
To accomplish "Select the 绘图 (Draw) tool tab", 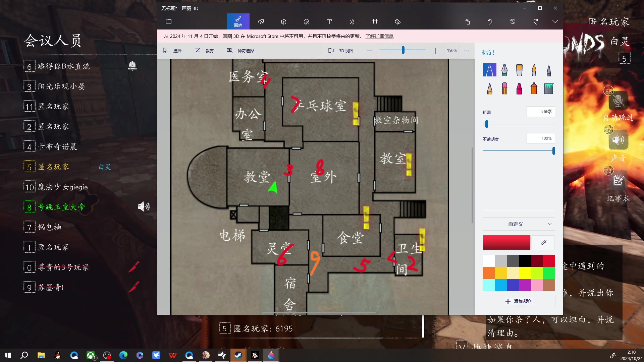I will click(238, 21).
